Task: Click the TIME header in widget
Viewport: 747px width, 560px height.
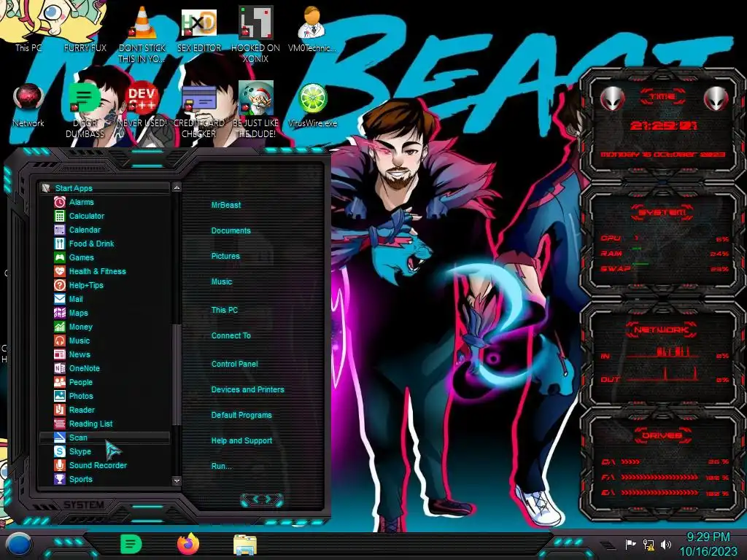Action: 662,96
